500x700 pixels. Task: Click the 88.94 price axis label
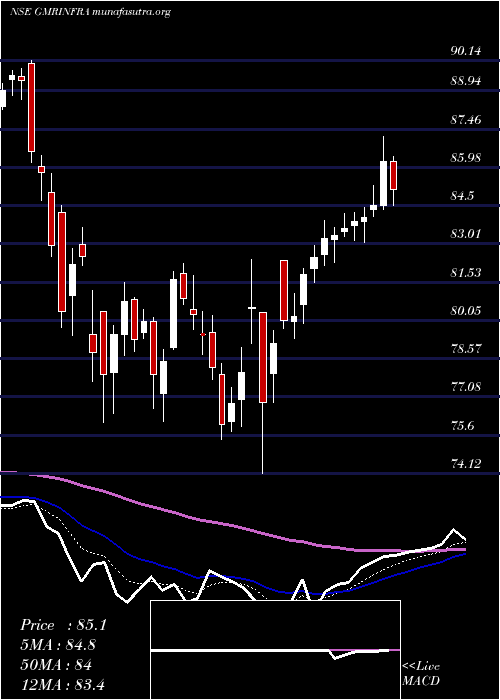pyautogui.click(x=466, y=81)
